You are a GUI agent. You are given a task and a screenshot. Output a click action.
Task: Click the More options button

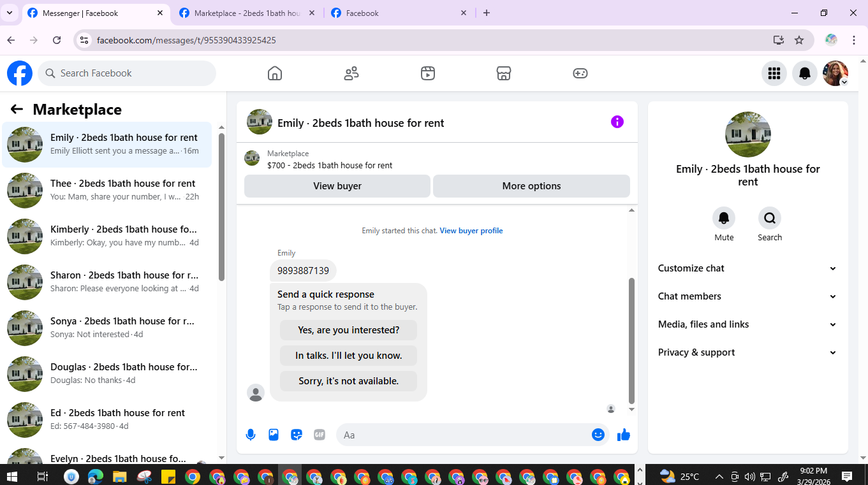click(x=531, y=186)
